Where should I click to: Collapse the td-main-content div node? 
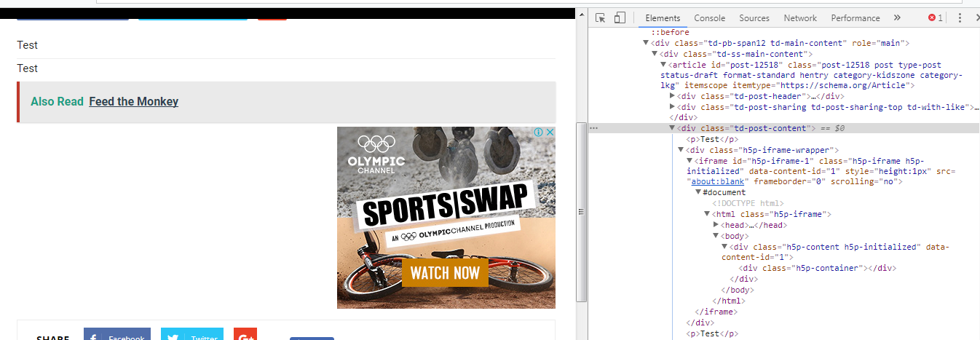click(x=646, y=43)
